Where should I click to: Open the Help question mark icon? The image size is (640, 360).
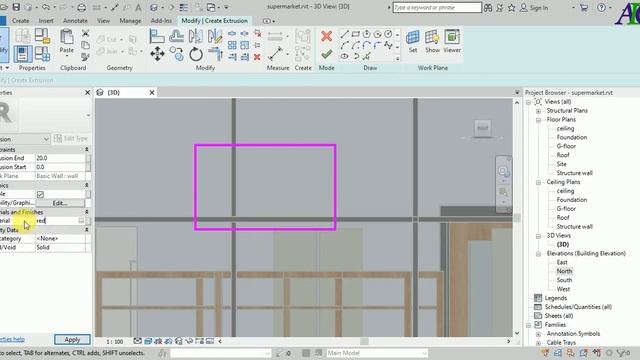(x=602, y=7)
